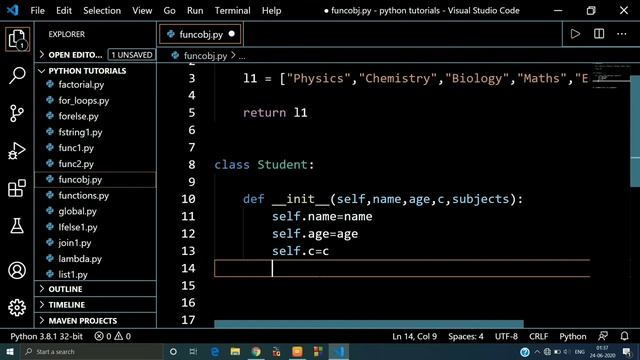This screenshot has width=640, height=360.
Task: Launch Microsoft Edge from taskbar
Action: (x=215, y=351)
